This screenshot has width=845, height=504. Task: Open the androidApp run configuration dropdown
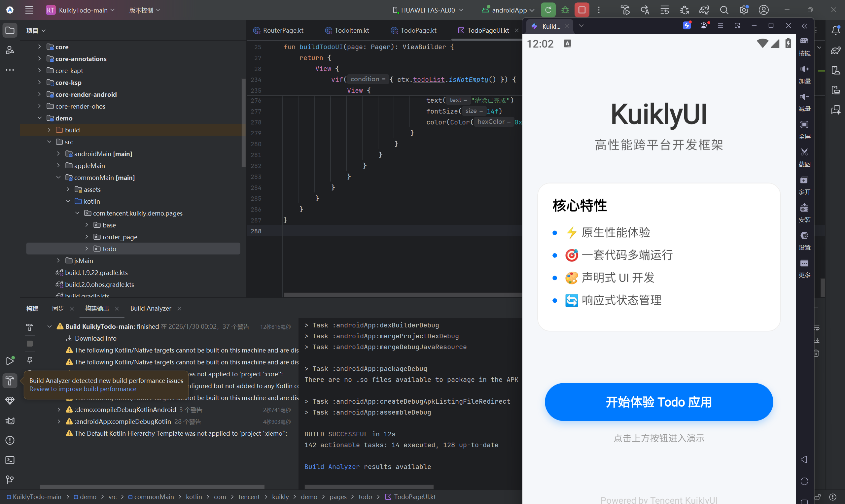(509, 10)
